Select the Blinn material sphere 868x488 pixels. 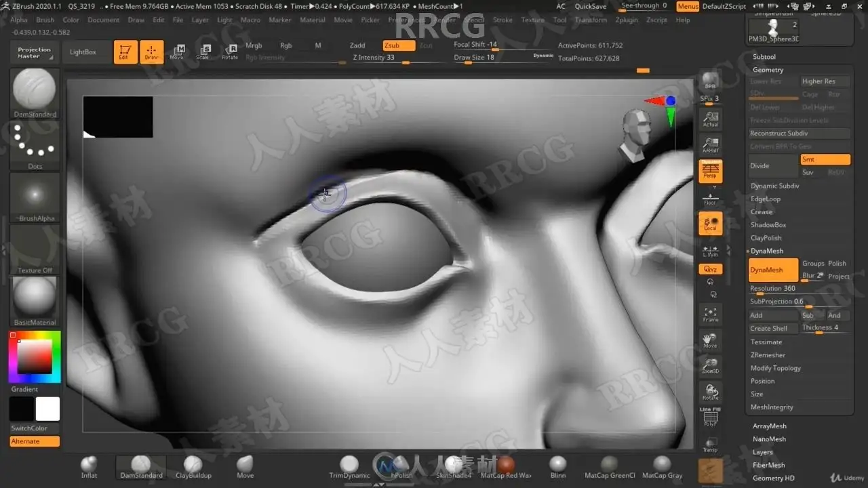pos(558,467)
